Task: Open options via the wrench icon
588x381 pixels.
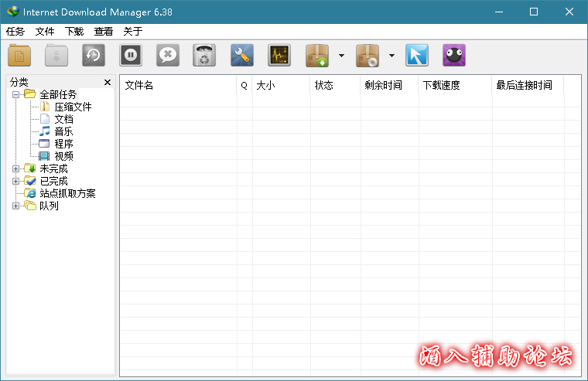Action: [242, 55]
